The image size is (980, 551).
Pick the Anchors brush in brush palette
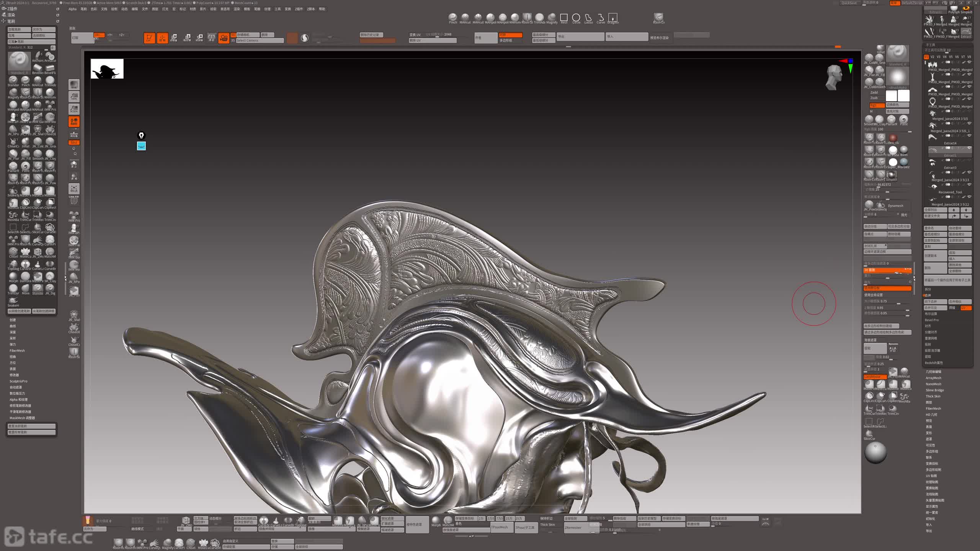click(x=38, y=57)
